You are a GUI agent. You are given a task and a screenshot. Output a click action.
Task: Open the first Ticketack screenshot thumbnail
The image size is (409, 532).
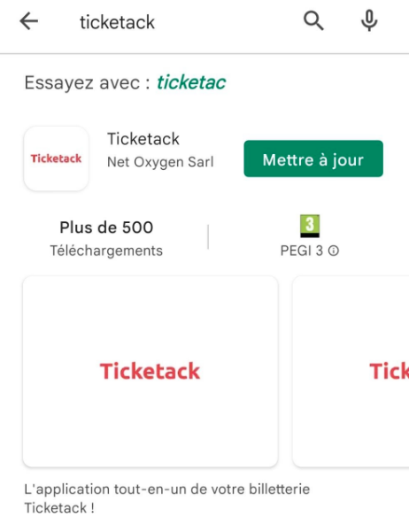pos(150,372)
